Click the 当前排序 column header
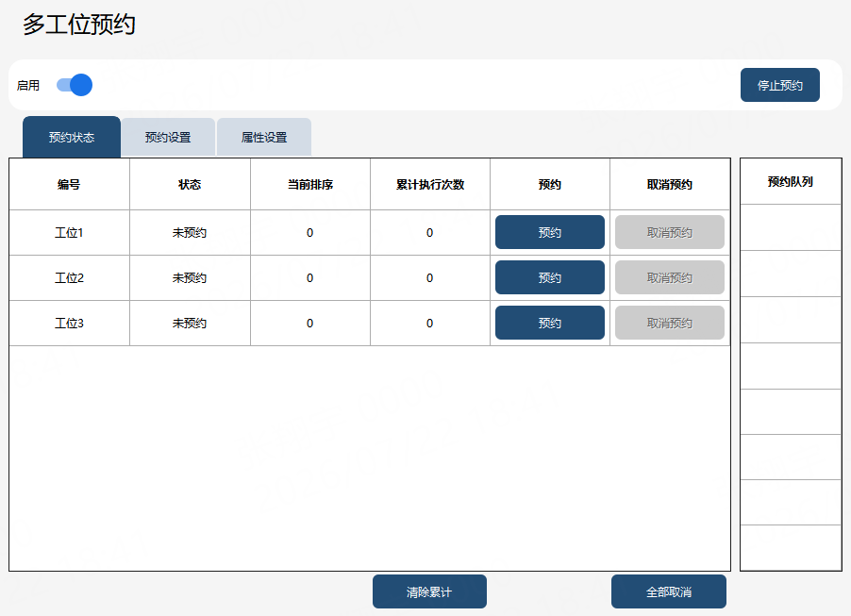This screenshot has width=851, height=616. pos(310,185)
